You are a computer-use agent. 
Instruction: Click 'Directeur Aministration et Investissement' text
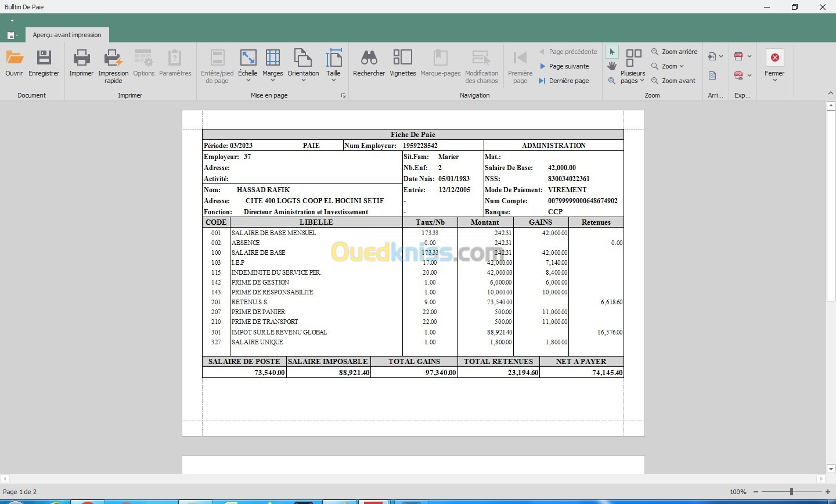(306, 212)
